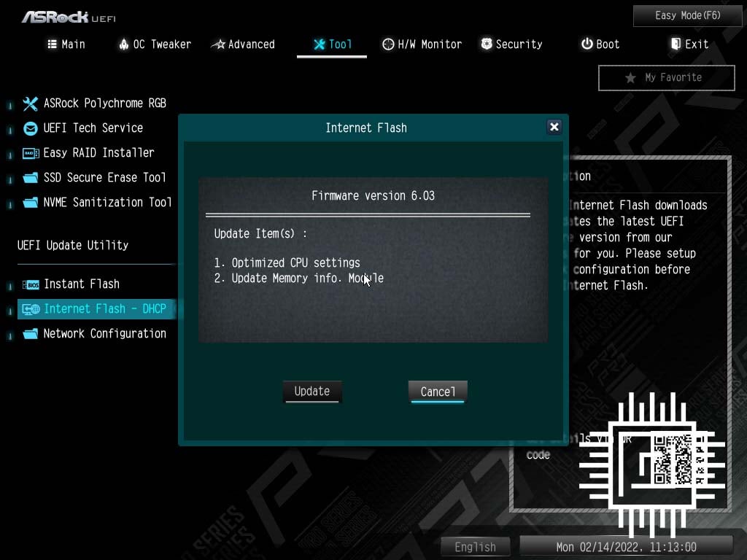The height and width of the screenshot is (560, 747).
Task: Click the Internet Flash globe icon
Action: pos(31,309)
